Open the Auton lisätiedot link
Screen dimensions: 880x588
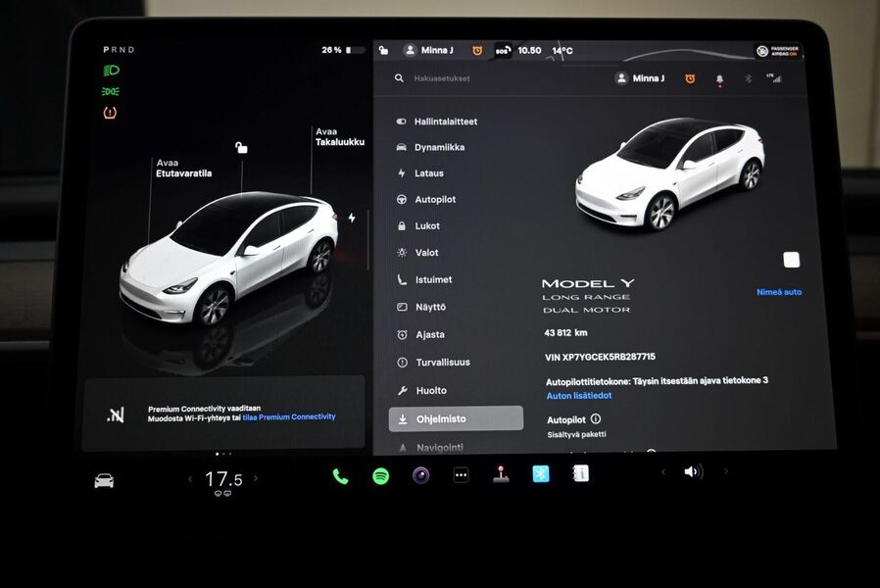(x=577, y=396)
